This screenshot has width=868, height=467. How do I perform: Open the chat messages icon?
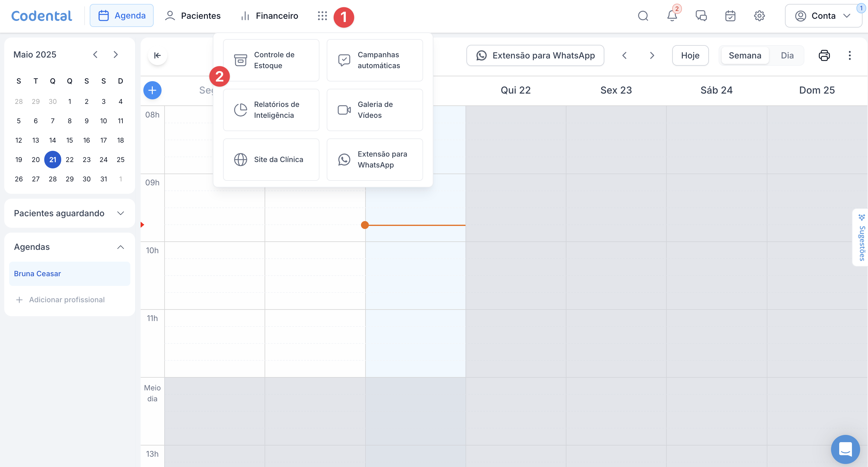[x=701, y=16]
